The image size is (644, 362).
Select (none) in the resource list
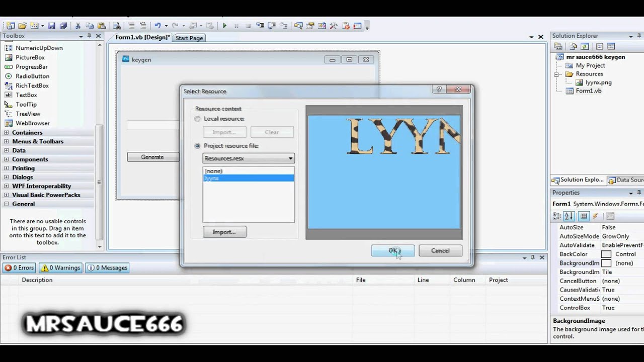pyautogui.click(x=249, y=171)
